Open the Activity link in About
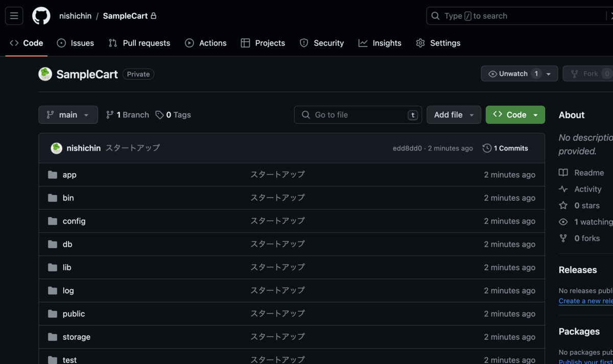Image resolution: width=613 pixels, height=364 pixels. [588, 189]
